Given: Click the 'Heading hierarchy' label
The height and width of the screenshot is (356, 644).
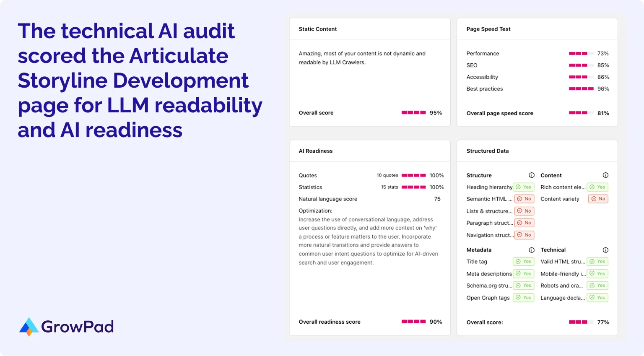Looking at the screenshot, I should [489, 187].
